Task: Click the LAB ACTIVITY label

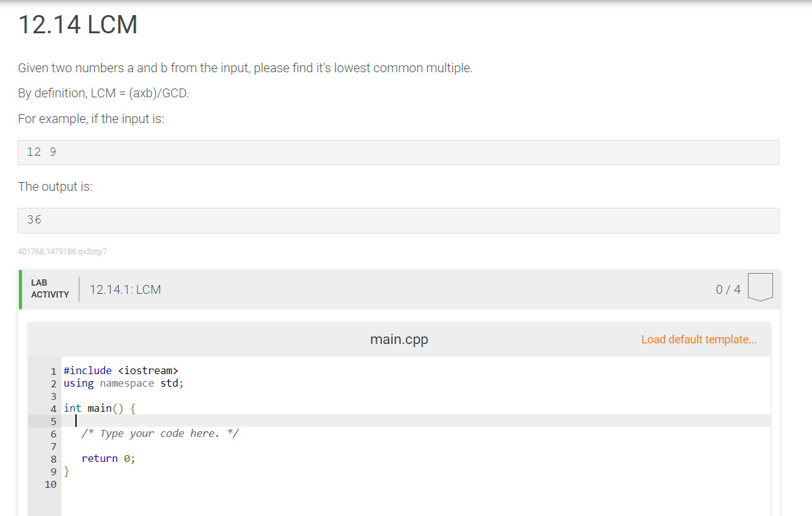Action: tap(50, 289)
